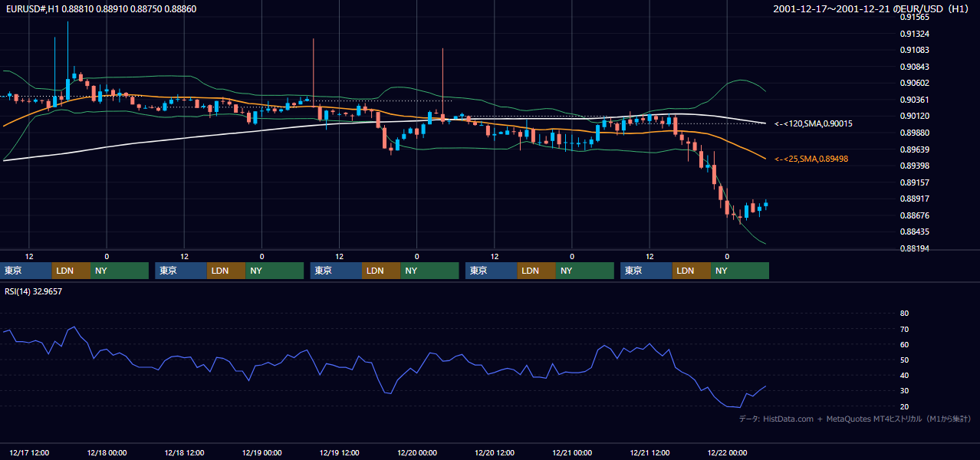The image size is (980, 460).
Task: Click the first LDN session block from left
Action: [x=71, y=271]
